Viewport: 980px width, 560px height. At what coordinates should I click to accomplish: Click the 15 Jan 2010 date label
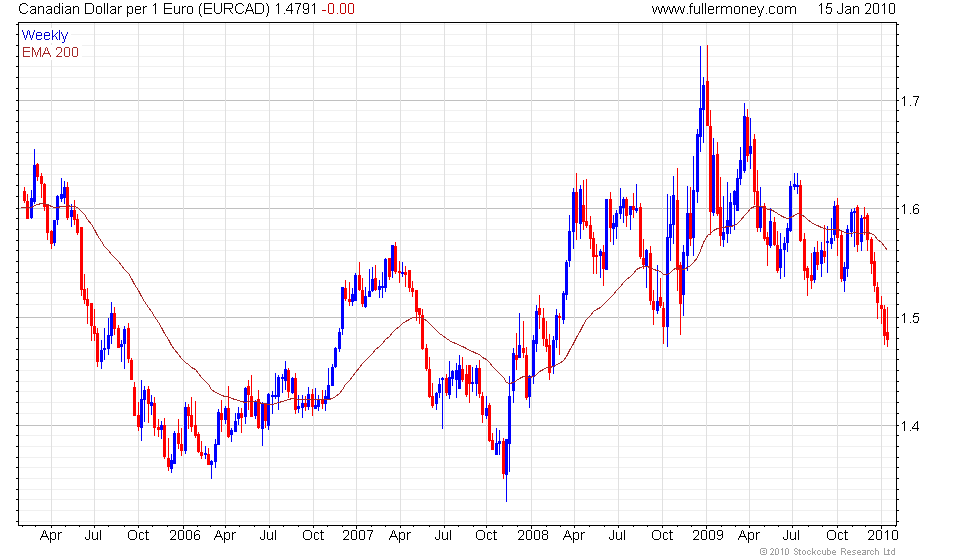point(855,9)
